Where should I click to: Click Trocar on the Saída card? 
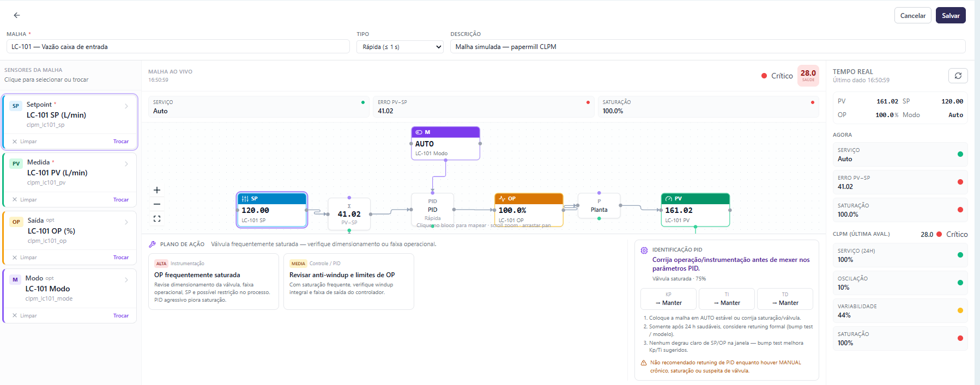[x=121, y=258]
